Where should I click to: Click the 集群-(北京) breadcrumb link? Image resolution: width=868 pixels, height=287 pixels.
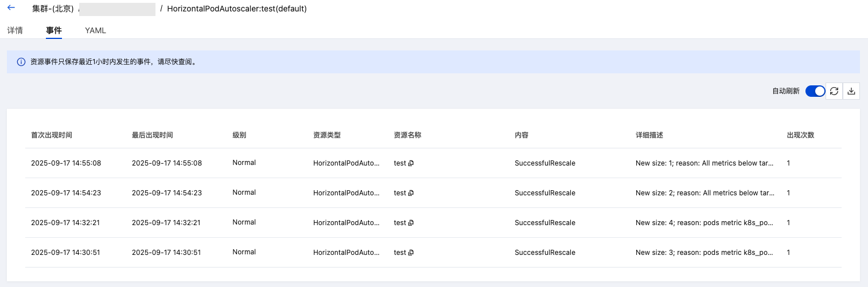[x=53, y=9]
